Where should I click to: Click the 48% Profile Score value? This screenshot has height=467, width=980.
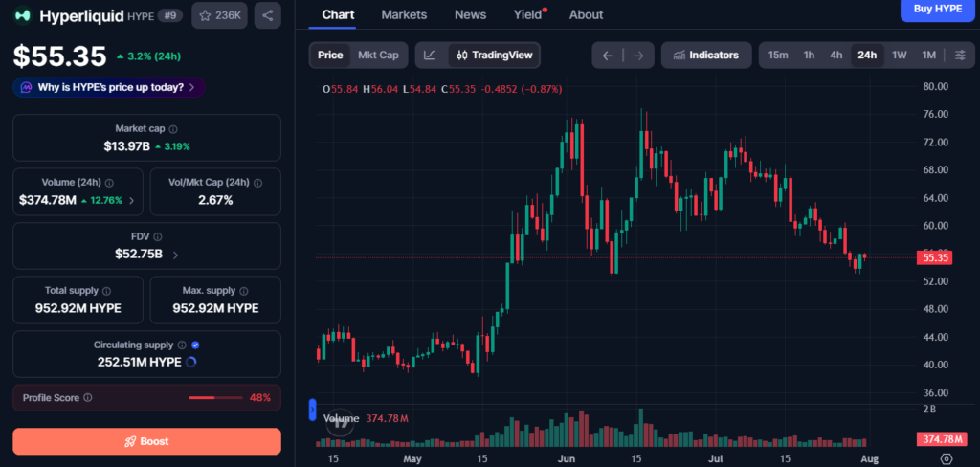pos(260,397)
